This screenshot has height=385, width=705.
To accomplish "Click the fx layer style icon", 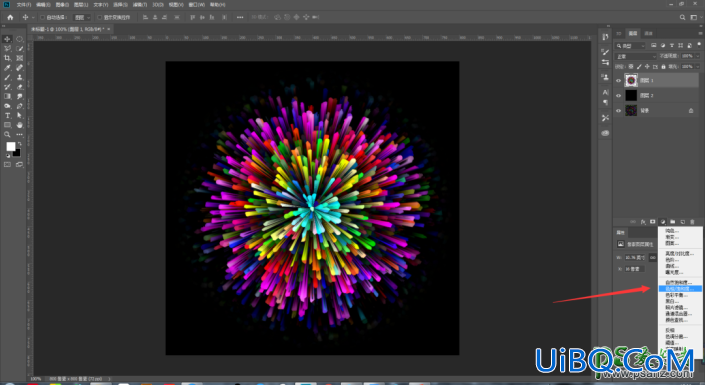I will point(643,222).
